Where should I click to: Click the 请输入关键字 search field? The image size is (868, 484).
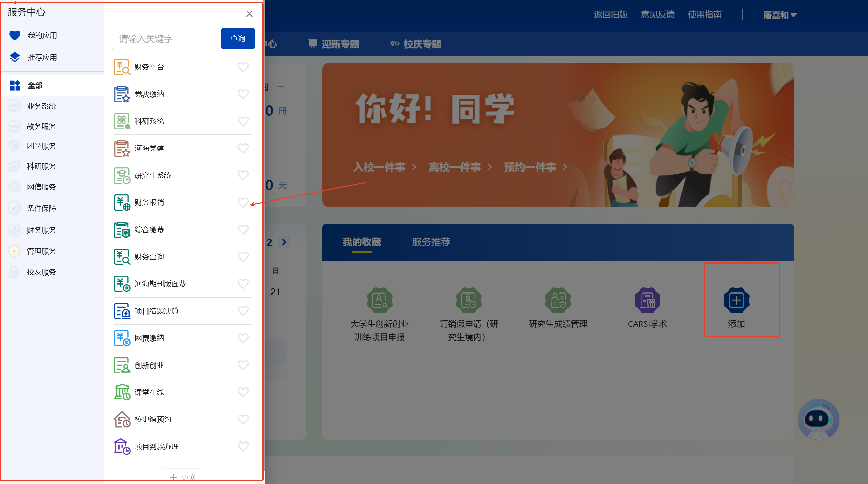click(x=165, y=39)
